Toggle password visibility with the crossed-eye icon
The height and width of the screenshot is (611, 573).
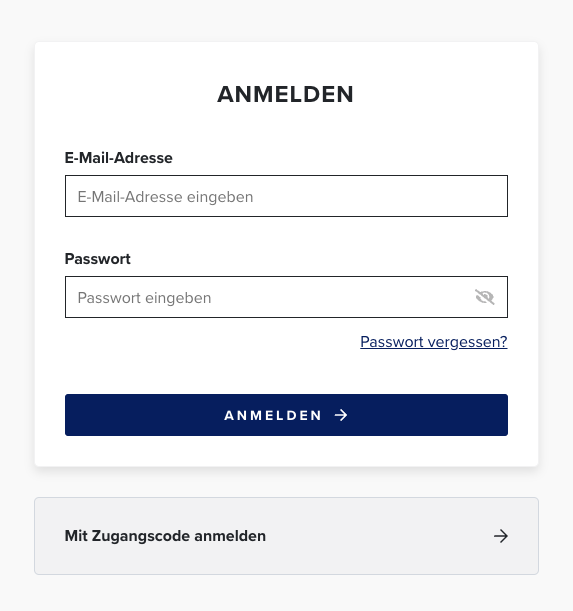tap(485, 297)
